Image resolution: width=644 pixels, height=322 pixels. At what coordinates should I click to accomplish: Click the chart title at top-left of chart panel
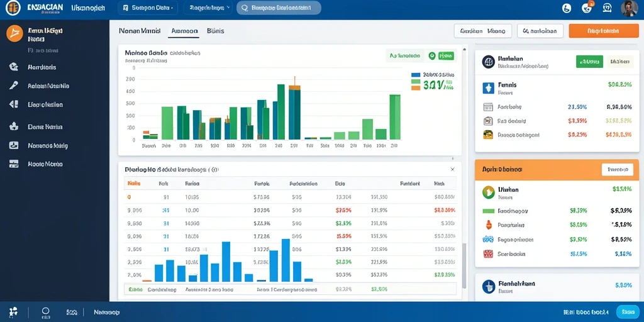tap(146, 53)
